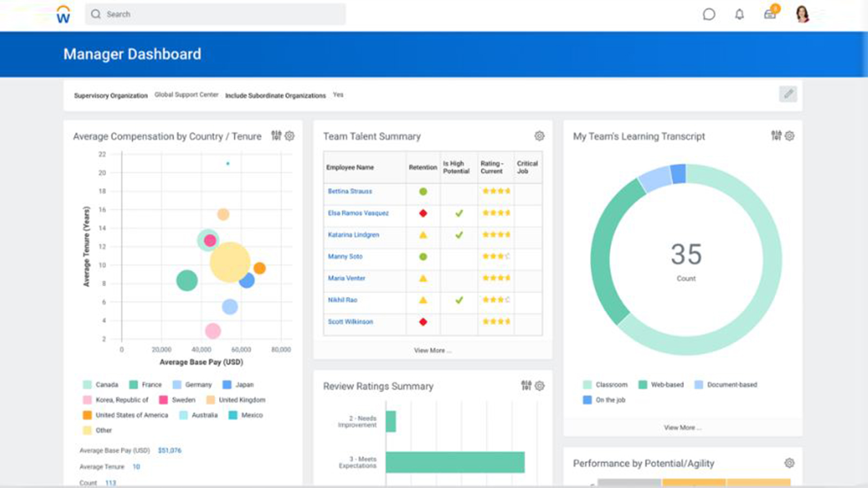Open the user profile avatar

802,15
